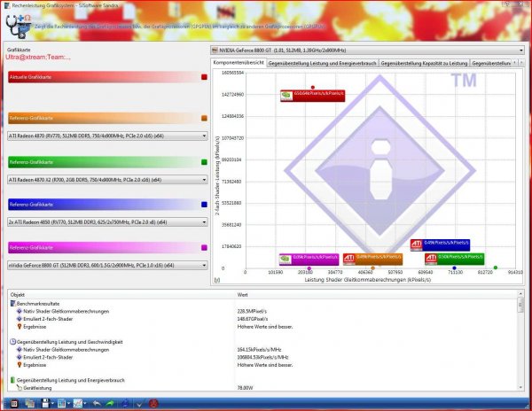Viewport: 532px width, 411px height.
Task: Click the stethoscope Sandra logo icon
Action: pos(18,26)
